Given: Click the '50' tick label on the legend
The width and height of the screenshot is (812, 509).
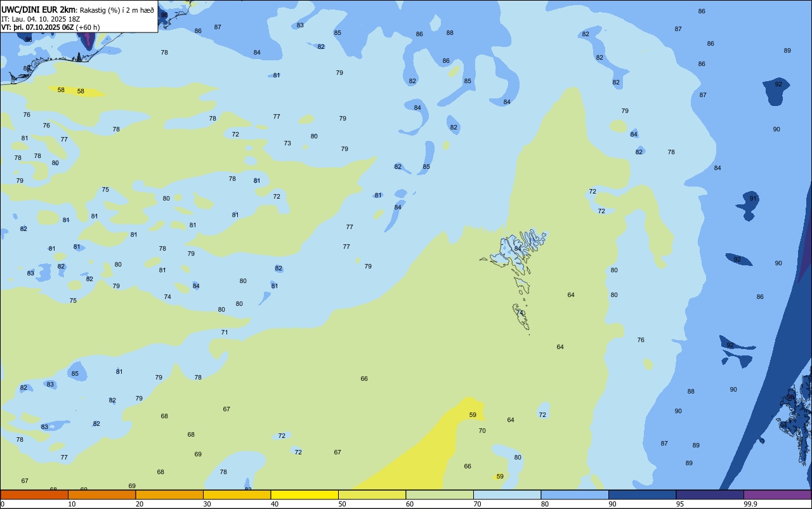Looking at the screenshot, I should click(x=342, y=504).
